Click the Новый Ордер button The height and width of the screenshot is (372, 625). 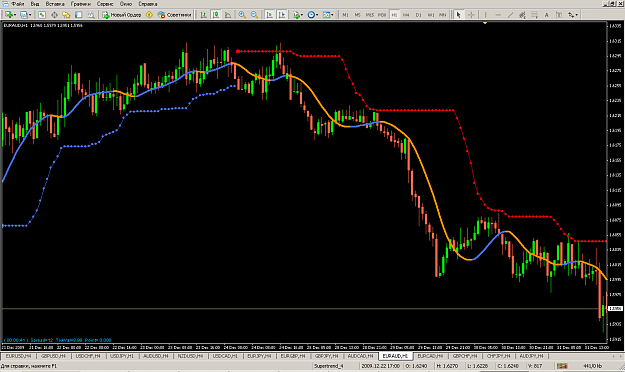tap(122, 15)
